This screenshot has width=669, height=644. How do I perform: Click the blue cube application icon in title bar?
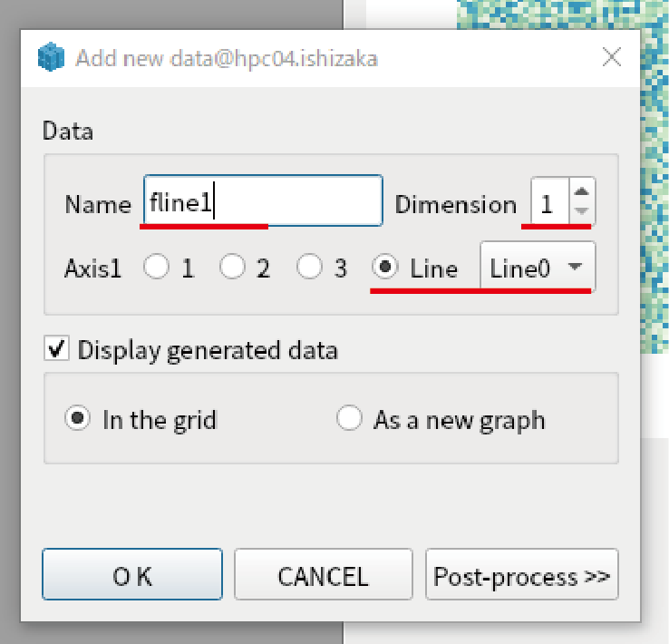[51, 57]
